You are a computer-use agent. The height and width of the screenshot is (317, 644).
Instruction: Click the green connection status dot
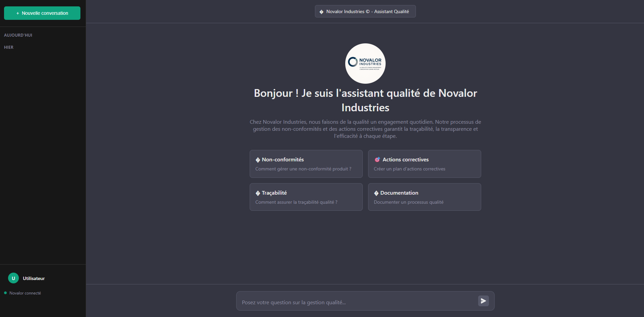click(5, 293)
